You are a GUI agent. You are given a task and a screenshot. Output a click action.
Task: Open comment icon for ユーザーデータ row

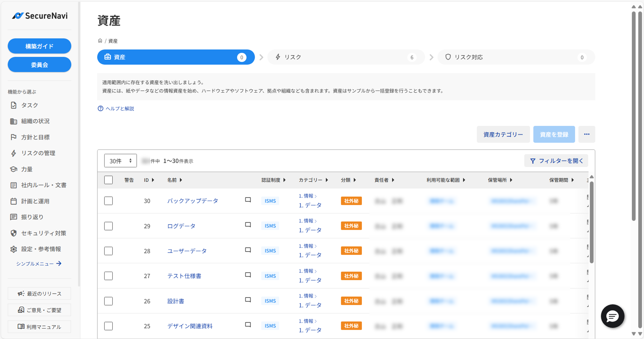click(x=248, y=250)
